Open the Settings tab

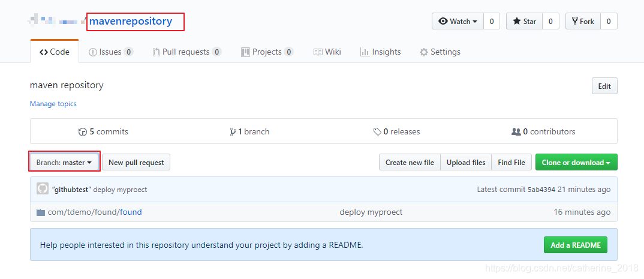[x=440, y=52]
